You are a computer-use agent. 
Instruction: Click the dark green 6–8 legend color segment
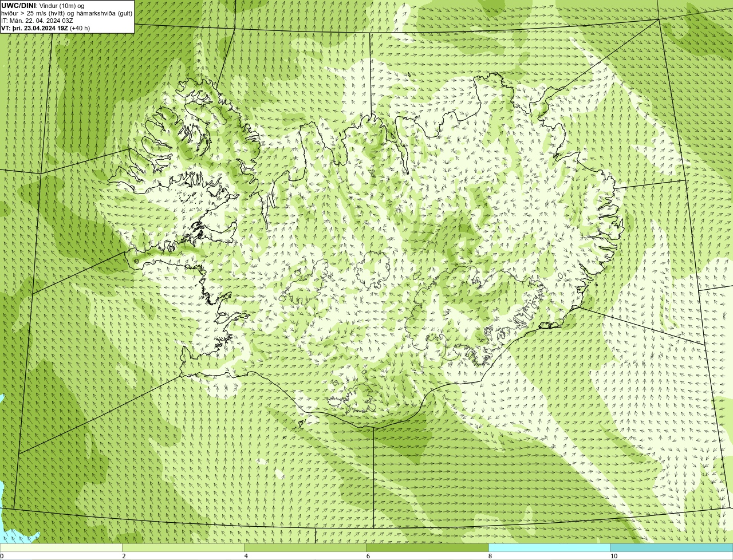pos(427,547)
